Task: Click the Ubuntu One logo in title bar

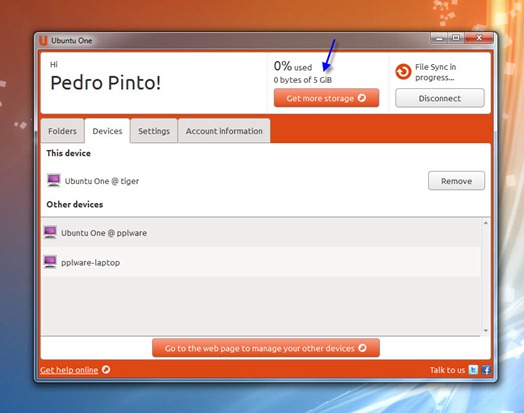Action: (x=44, y=40)
